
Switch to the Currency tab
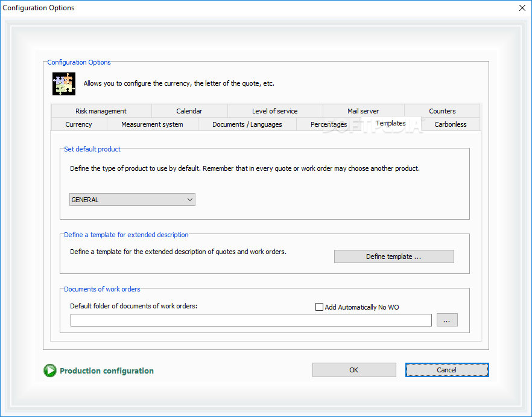tap(78, 124)
